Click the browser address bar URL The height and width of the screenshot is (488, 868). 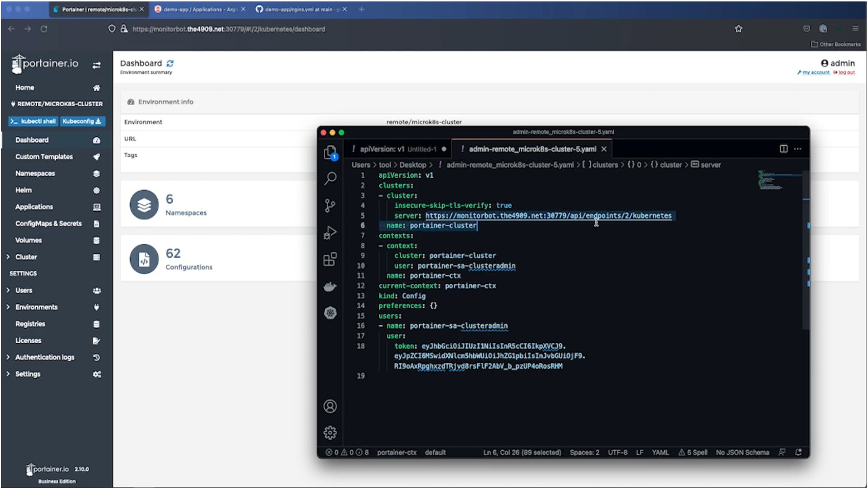click(229, 29)
